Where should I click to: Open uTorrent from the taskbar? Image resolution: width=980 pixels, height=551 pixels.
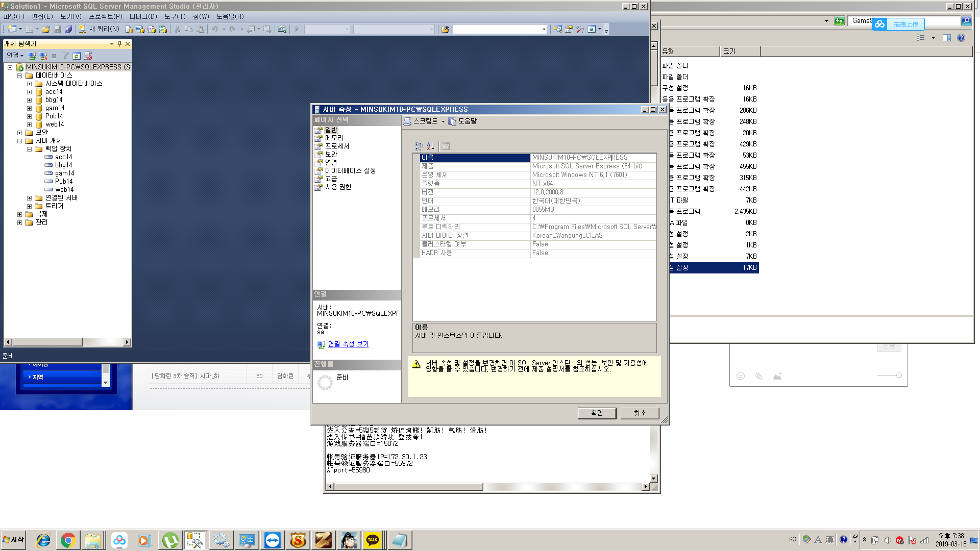tap(170, 540)
